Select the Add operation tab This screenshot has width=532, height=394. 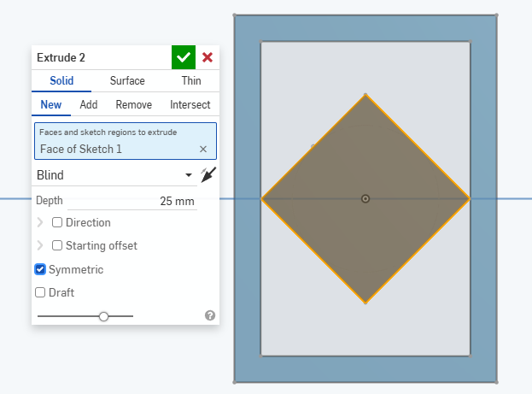(x=89, y=105)
